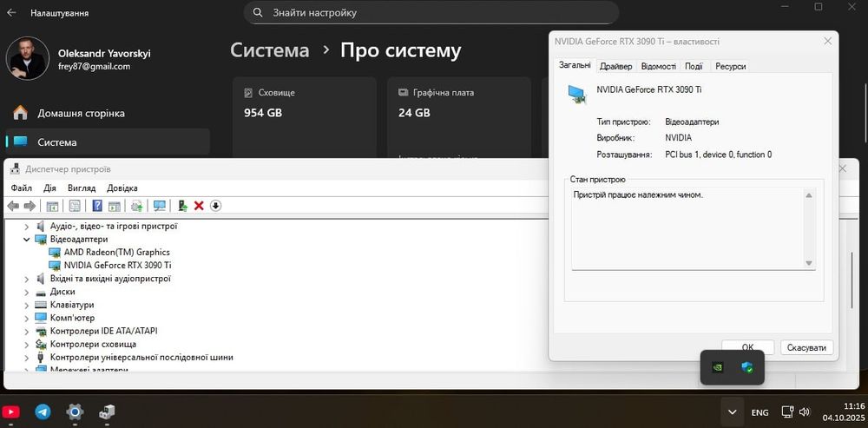Expand the Комп'ютер category
Image resolution: width=868 pixels, height=428 pixels.
[27, 318]
